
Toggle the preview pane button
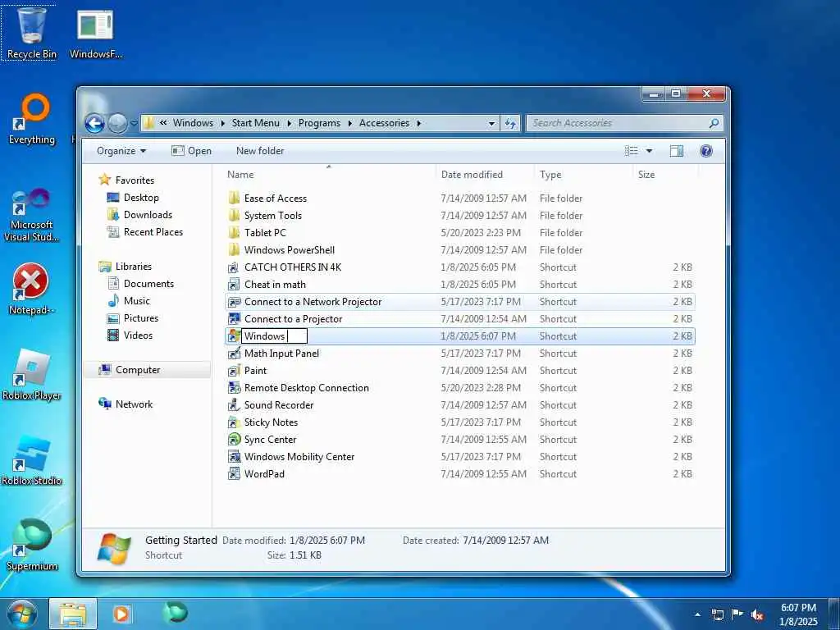[x=677, y=151]
